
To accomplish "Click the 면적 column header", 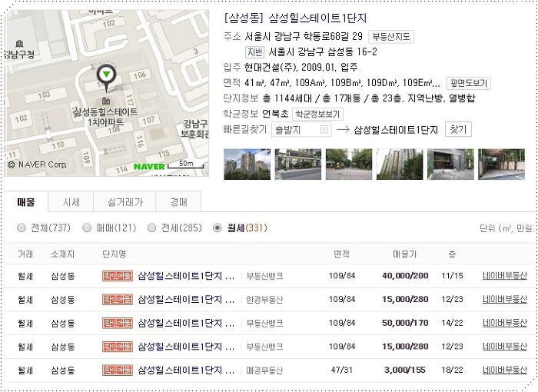I will pos(342,254).
